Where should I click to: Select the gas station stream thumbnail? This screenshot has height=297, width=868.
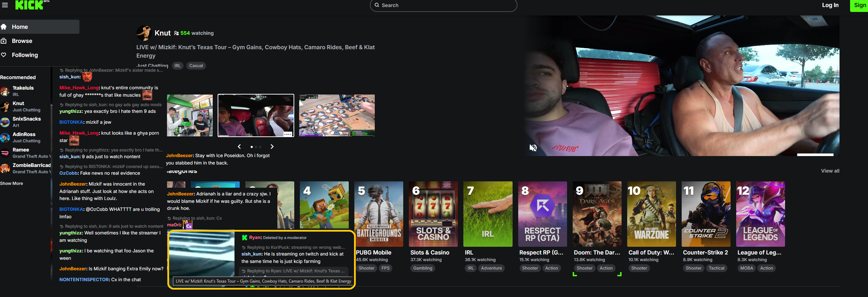click(x=190, y=115)
